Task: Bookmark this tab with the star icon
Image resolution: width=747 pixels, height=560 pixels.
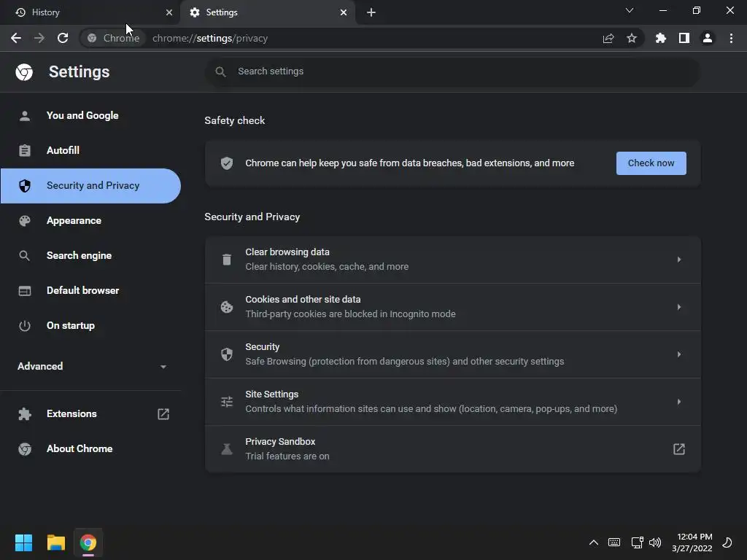Action: pyautogui.click(x=632, y=38)
